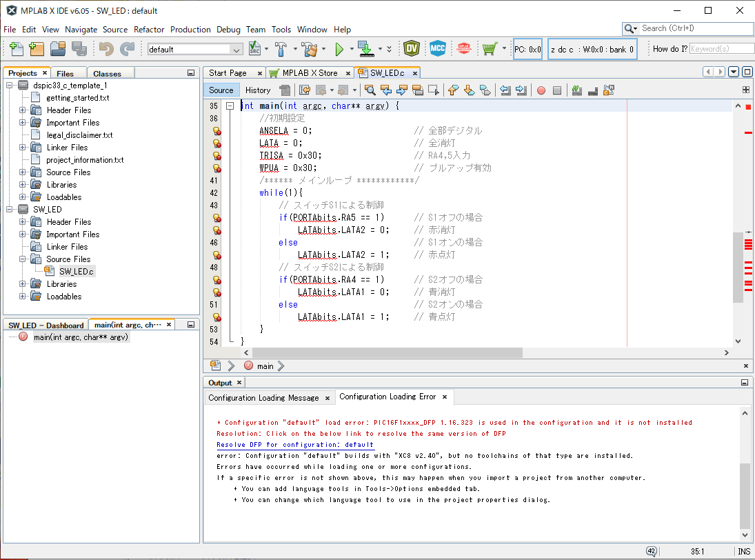Click the MPLAB Data Visualizer DV icon

[x=412, y=48]
